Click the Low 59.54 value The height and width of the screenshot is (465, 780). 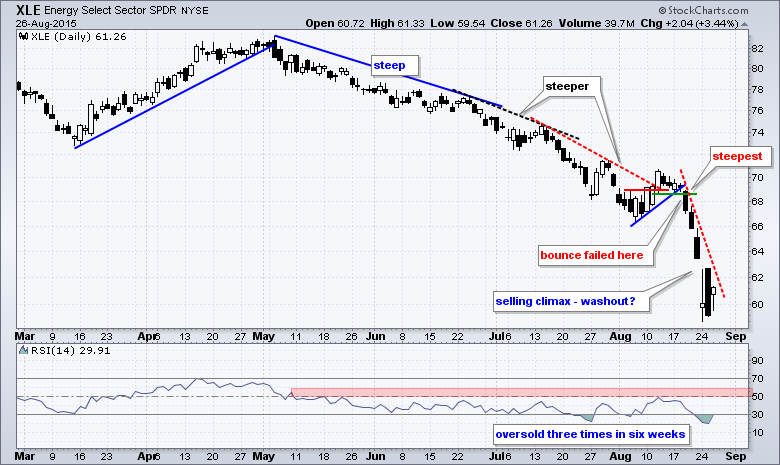pyautogui.click(x=458, y=23)
